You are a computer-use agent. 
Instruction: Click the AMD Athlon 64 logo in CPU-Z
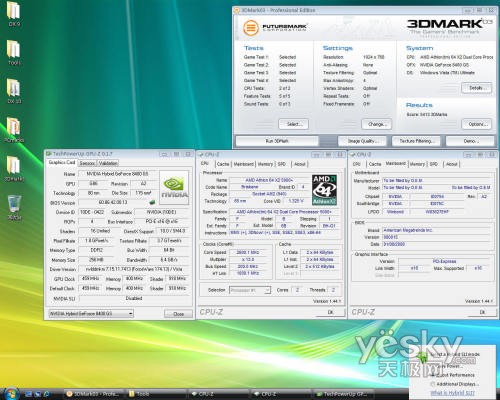pyautogui.click(x=324, y=189)
